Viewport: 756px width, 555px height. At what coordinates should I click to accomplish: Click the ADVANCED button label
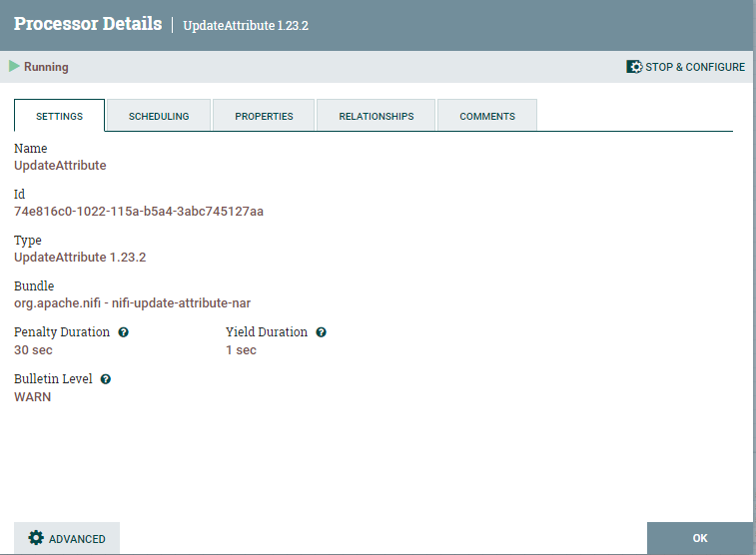click(77, 539)
